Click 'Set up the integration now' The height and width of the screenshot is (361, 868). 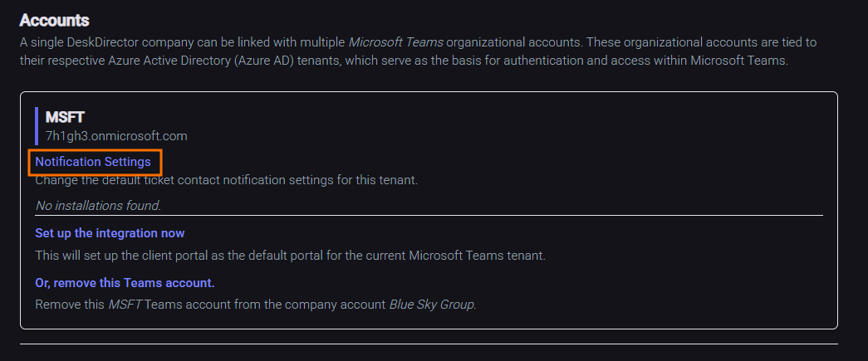pos(110,233)
